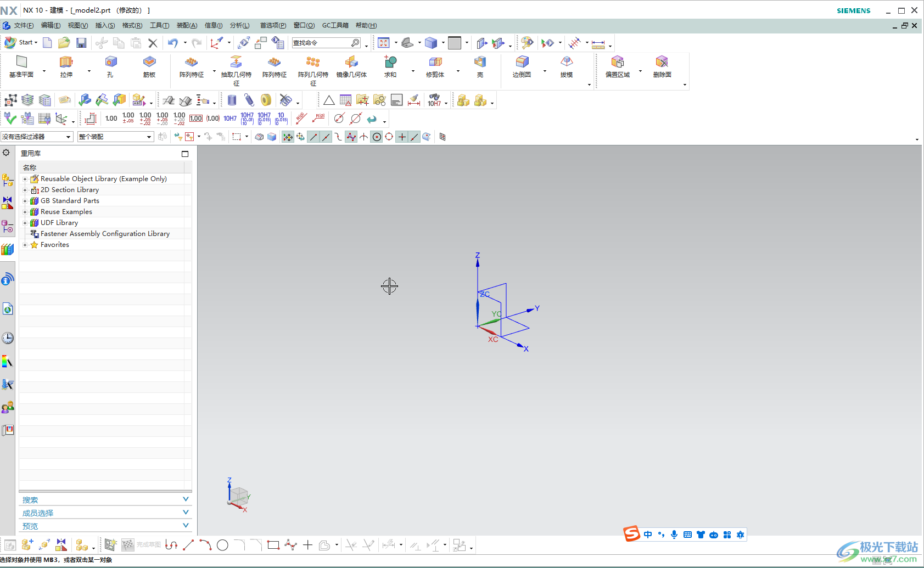924x568 pixels.
Task: Click the Edge Blend (边倒圆) button
Action: [522, 66]
